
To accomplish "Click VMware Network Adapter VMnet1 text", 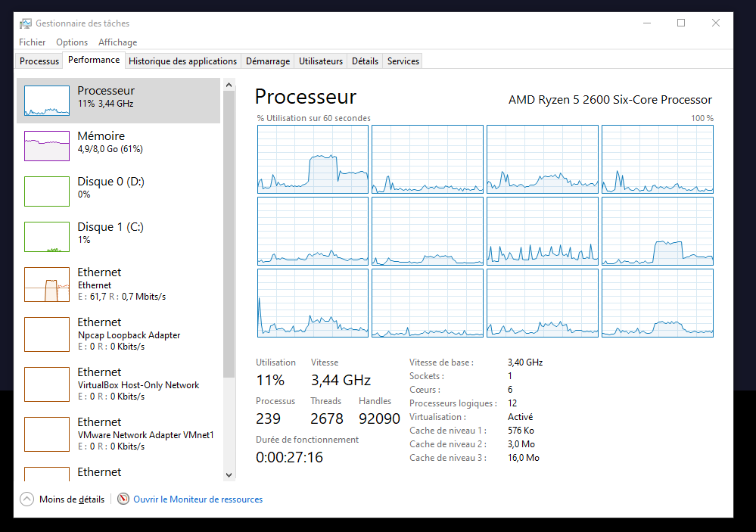I will coord(145,434).
